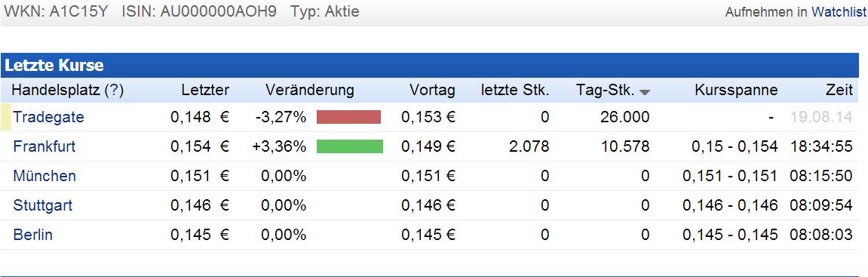
Task: Sort table by Veränderung column header
Action: tap(309, 91)
